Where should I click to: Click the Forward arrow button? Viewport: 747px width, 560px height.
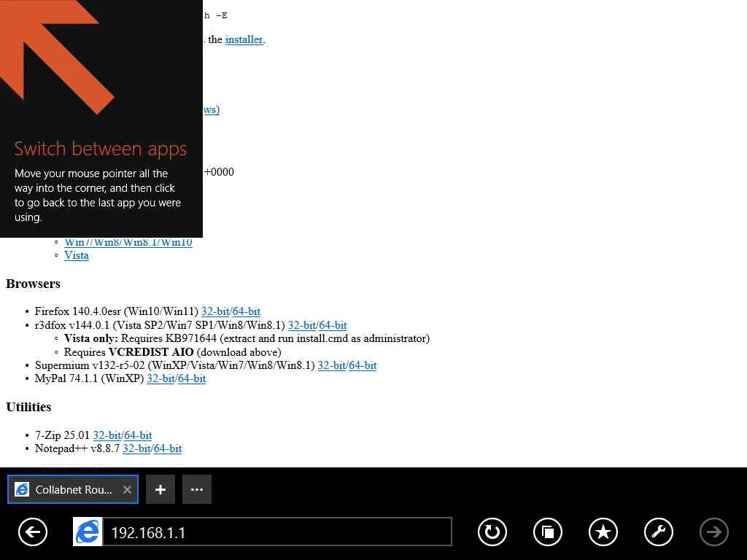[x=714, y=532]
